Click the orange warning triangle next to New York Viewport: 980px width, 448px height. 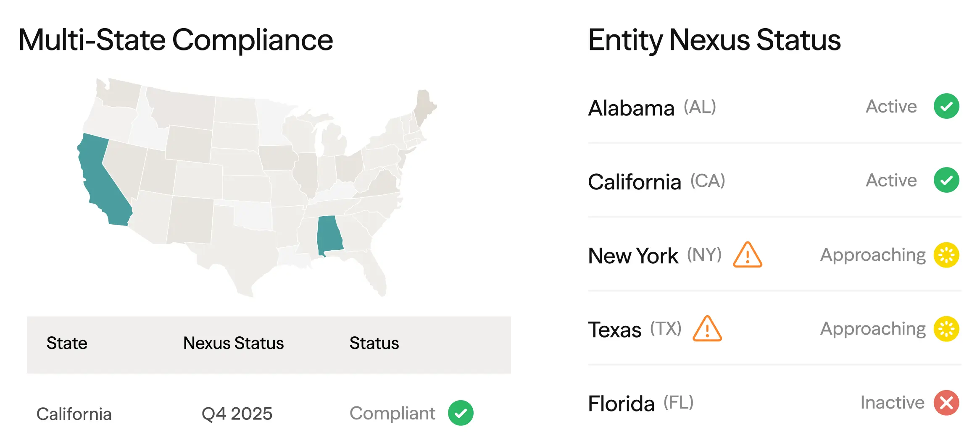tap(747, 255)
